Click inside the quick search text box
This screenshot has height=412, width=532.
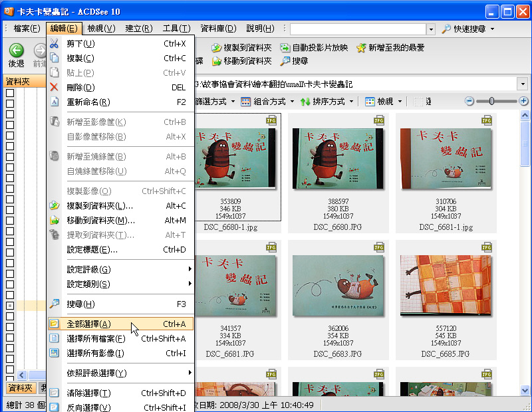tap(358, 29)
